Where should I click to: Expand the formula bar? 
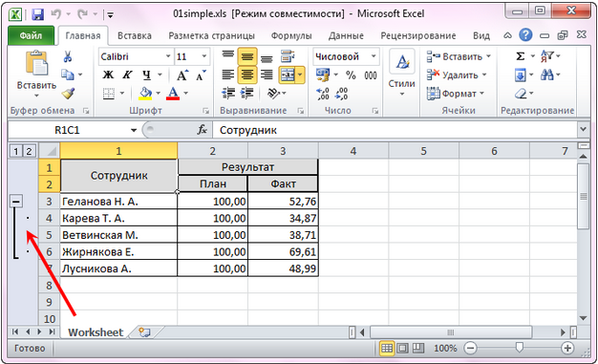pyautogui.click(x=583, y=130)
